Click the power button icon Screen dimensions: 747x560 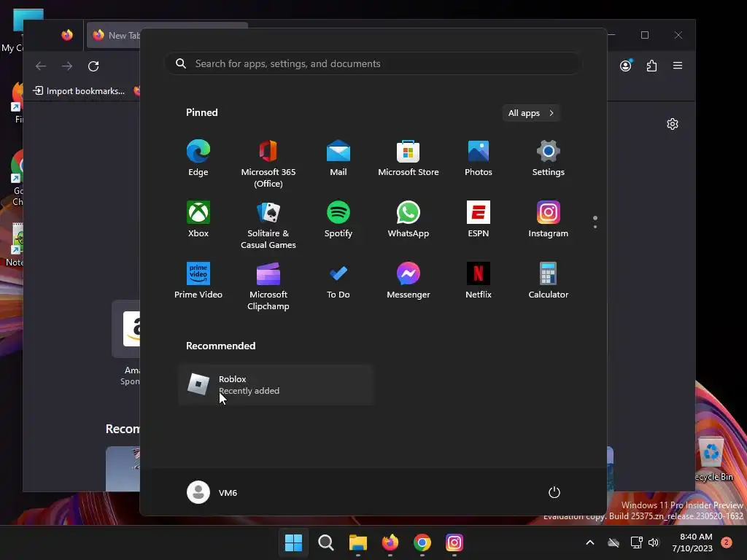[554, 492]
